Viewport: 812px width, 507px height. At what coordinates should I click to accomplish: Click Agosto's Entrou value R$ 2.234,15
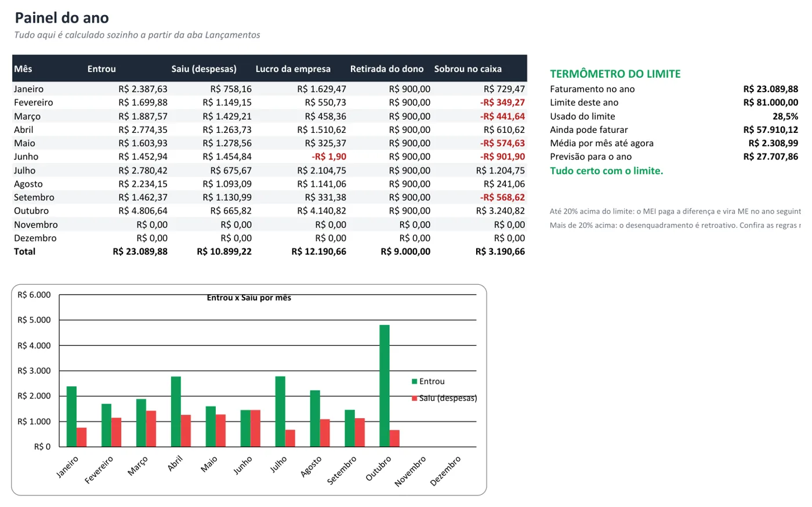[x=143, y=184]
